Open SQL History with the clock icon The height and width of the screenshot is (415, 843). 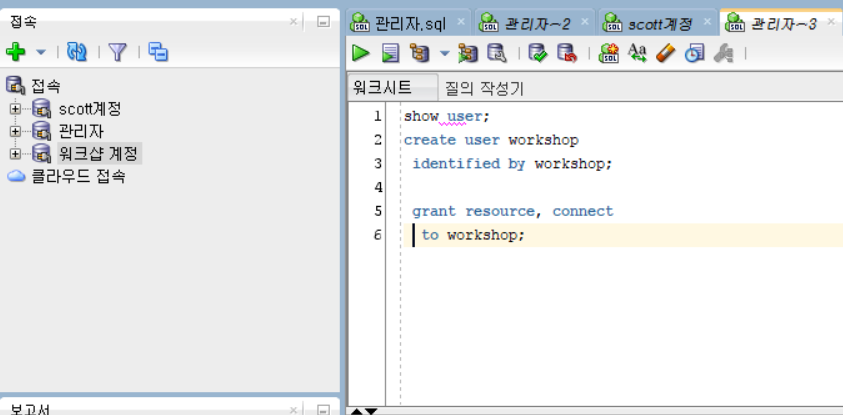[694, 53]
